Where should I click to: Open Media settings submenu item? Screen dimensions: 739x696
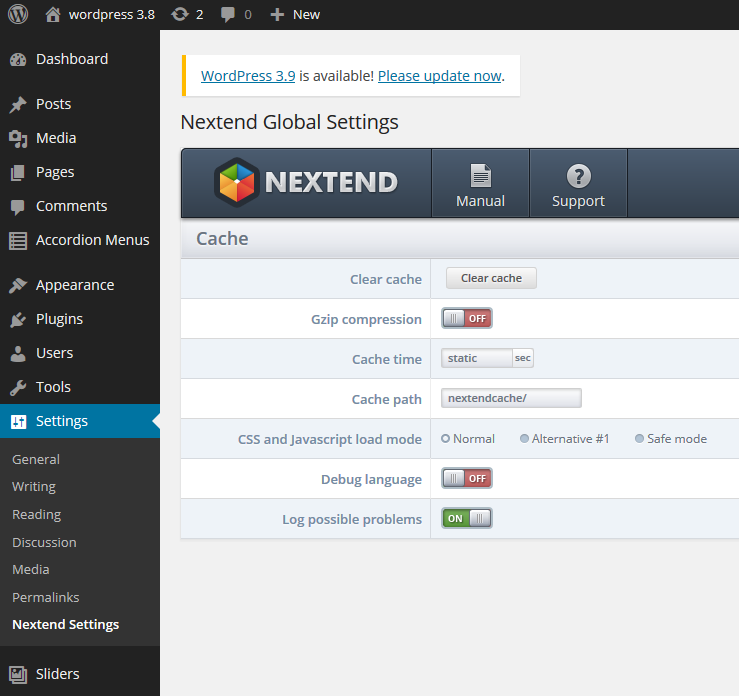point(31,570)
